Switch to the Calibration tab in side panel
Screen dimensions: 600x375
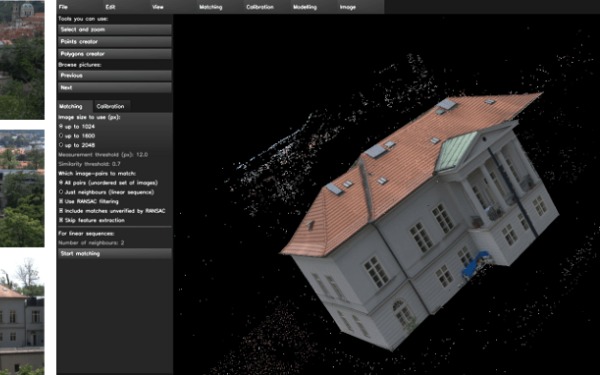(112, 106)
